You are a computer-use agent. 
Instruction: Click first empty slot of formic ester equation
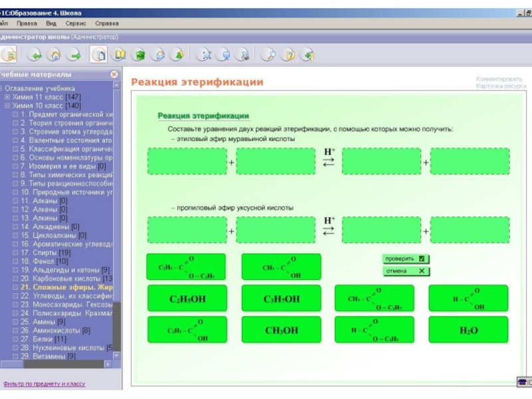(x=188, y=161)
